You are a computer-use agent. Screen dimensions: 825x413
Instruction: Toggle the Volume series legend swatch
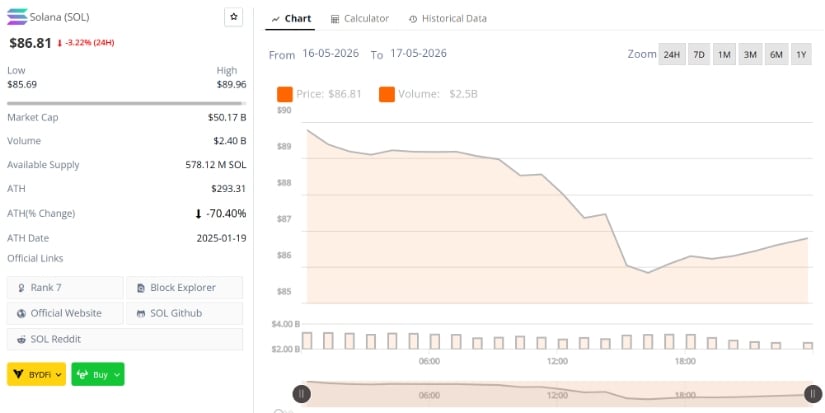pos(387,94)
